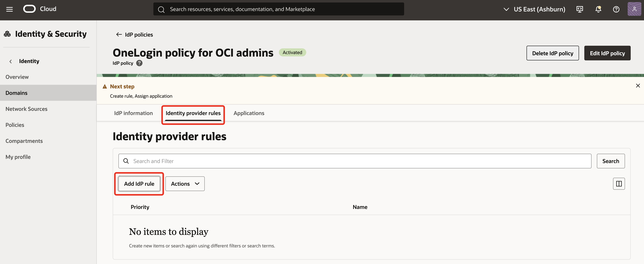Click the Add IdP rule button
This screenshot has width=644, height=264.
pos(139,184)
